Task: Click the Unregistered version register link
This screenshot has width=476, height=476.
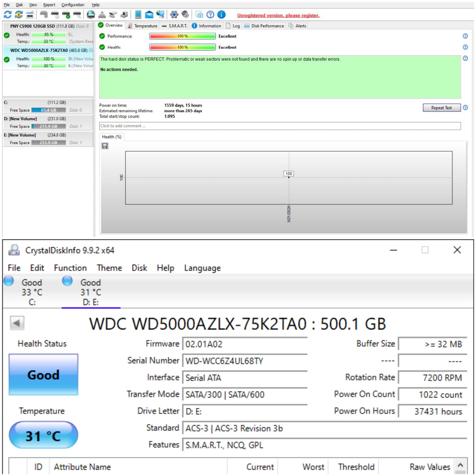Action: [278, 15]
